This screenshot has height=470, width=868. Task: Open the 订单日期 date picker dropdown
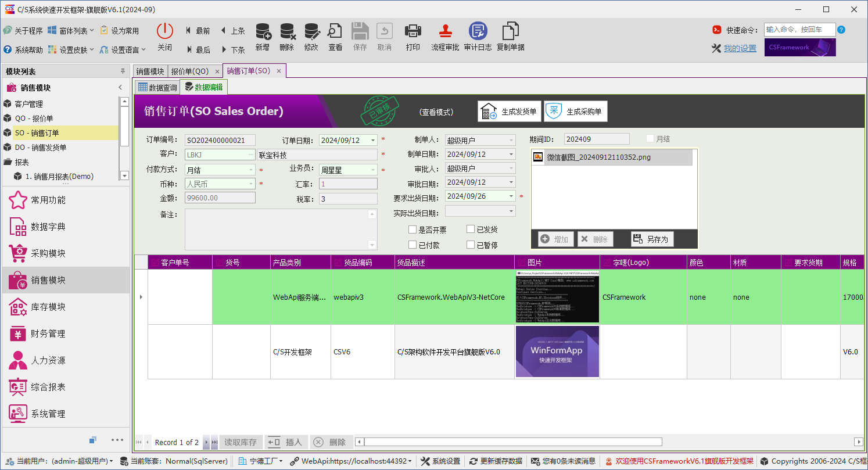point(372,140)
